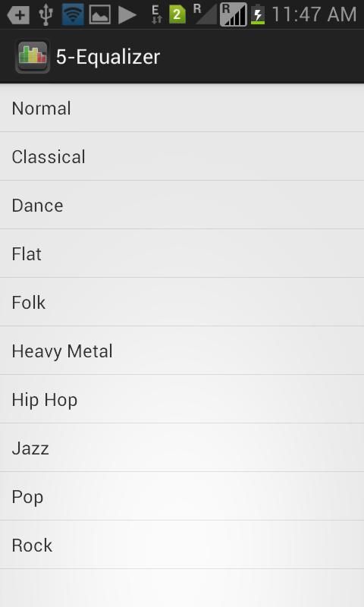Tap the green SIM 2 icon
The height and width of the screenshot is (607, 364).
click(x=177, y=14)
